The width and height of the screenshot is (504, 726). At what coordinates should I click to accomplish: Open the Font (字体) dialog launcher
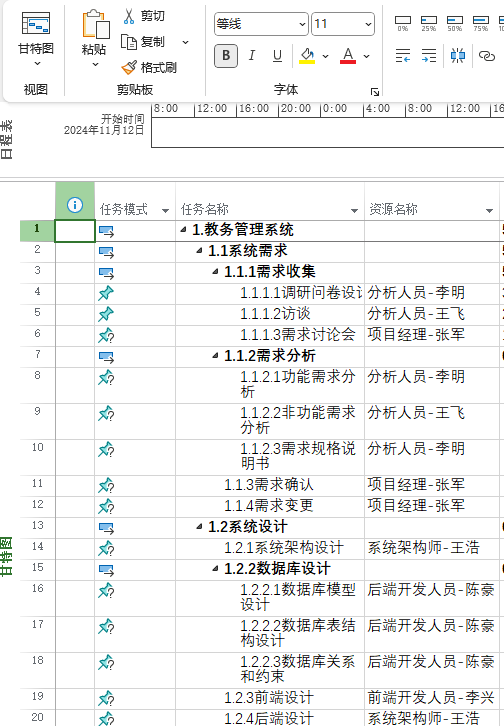(375, 92)
